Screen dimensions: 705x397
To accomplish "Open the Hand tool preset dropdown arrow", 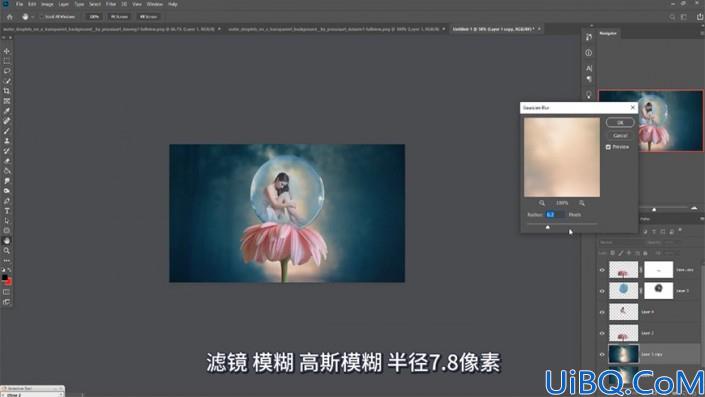I will [33, 17].
